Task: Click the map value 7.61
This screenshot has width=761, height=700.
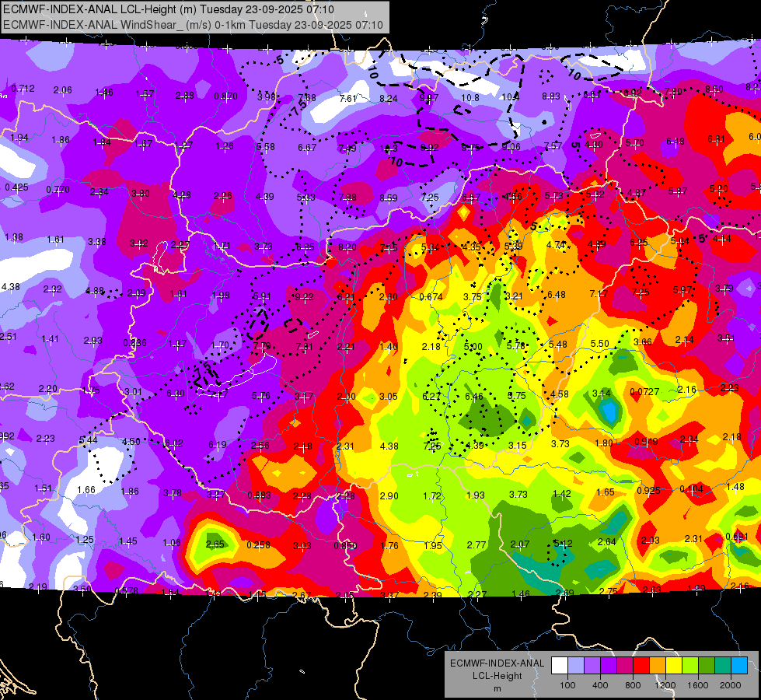Action: tap(348, 99)
